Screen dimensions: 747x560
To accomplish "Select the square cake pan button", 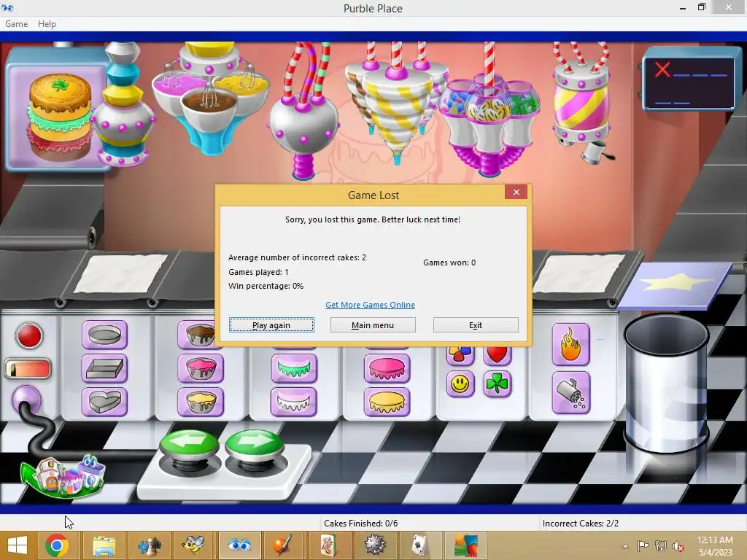I will pyautogui.click(x=105, y=368).
